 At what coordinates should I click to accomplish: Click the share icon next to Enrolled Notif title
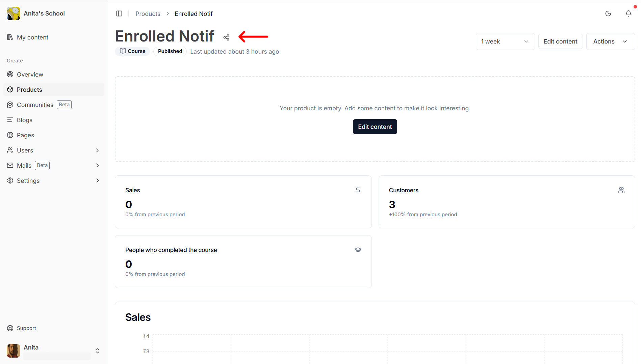point(226,37)
